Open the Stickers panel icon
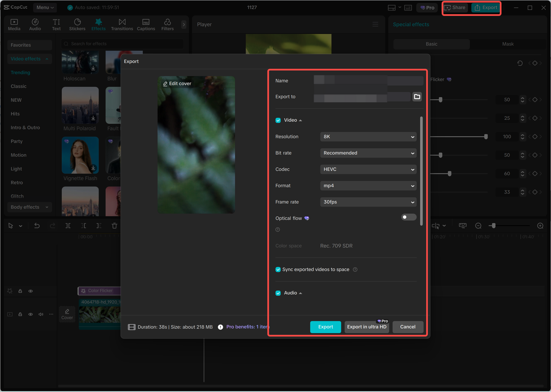The width and height of the screenshot is (551, 392). pyautogui.click(x=77, y=24)
